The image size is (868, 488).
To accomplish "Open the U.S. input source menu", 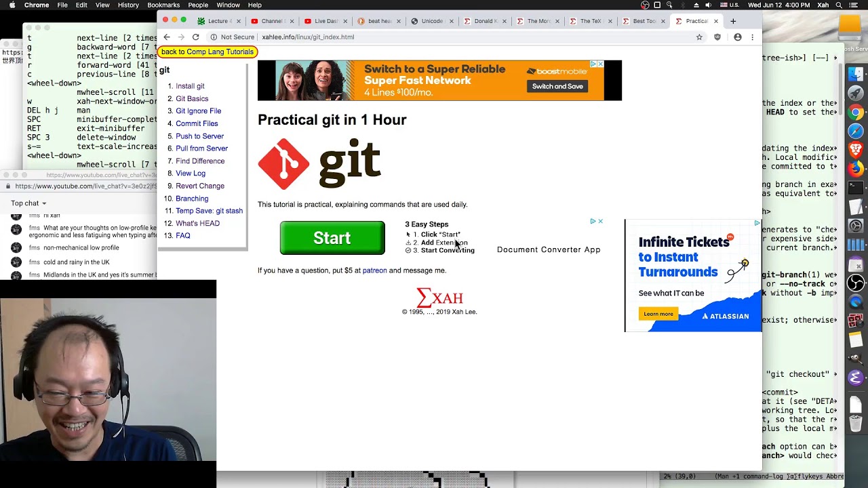I will click(729, 5).
